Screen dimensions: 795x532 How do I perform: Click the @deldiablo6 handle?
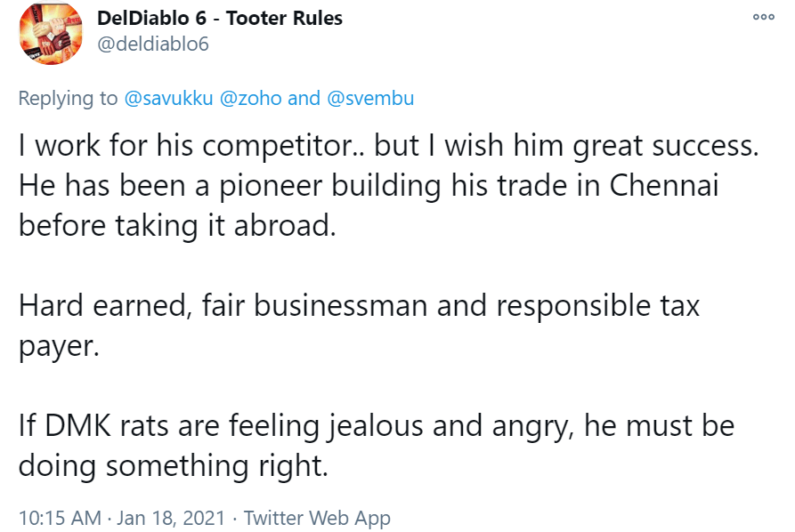coord(152,44)
